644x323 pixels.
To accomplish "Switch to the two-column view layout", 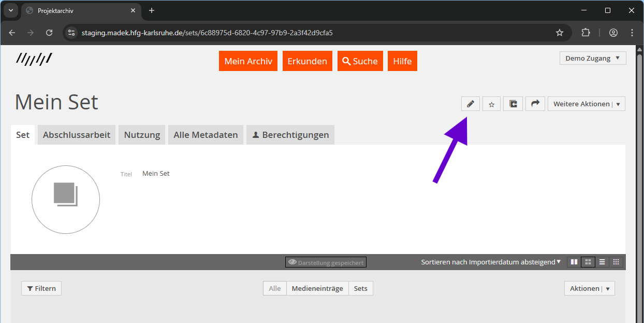I will point(573,262).
